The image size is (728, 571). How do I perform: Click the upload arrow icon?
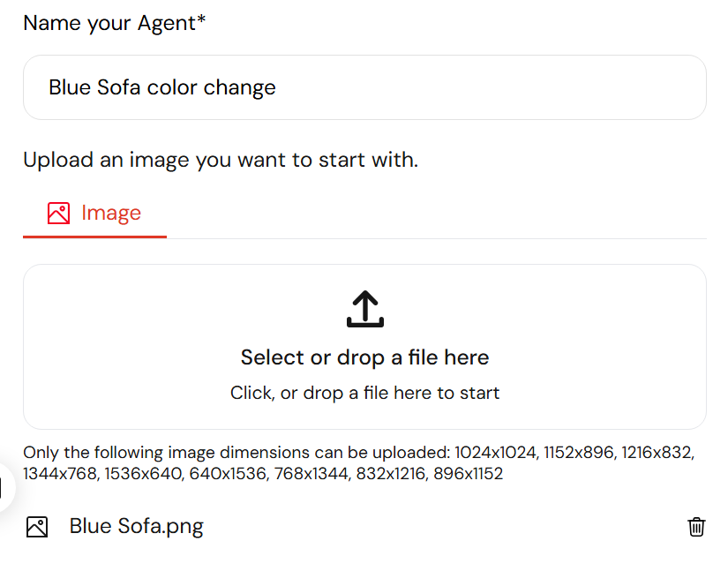(x=365, y=309)
